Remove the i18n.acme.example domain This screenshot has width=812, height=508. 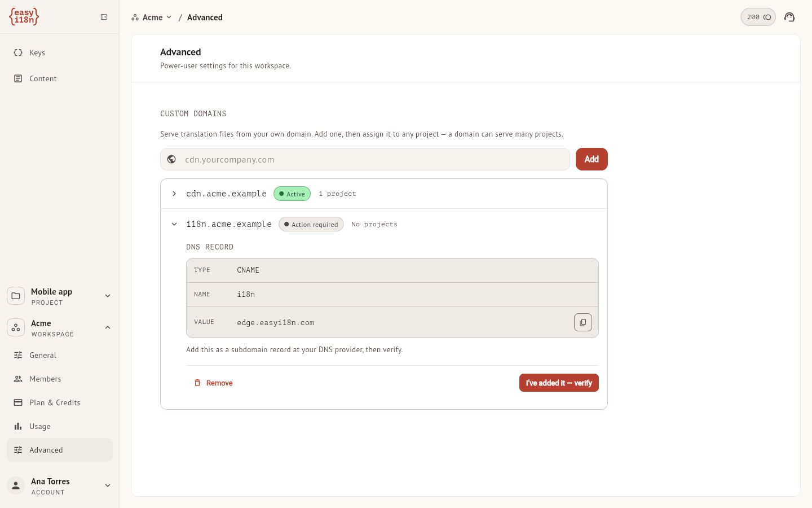(213, 383)
